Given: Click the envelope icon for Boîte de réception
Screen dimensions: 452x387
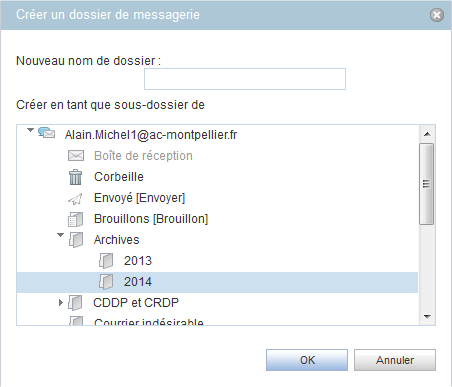Looking at the screenshot, I should 76,156.
